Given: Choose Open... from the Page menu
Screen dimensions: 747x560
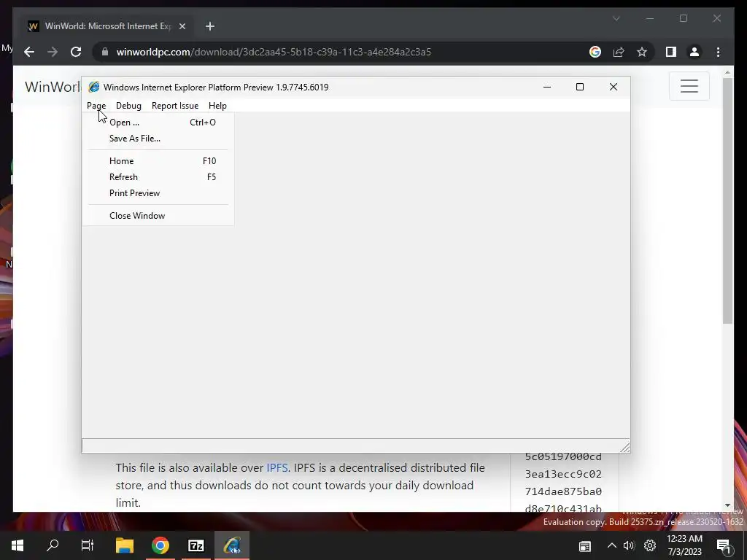Looking at the screenshot, I should [158, 122].
